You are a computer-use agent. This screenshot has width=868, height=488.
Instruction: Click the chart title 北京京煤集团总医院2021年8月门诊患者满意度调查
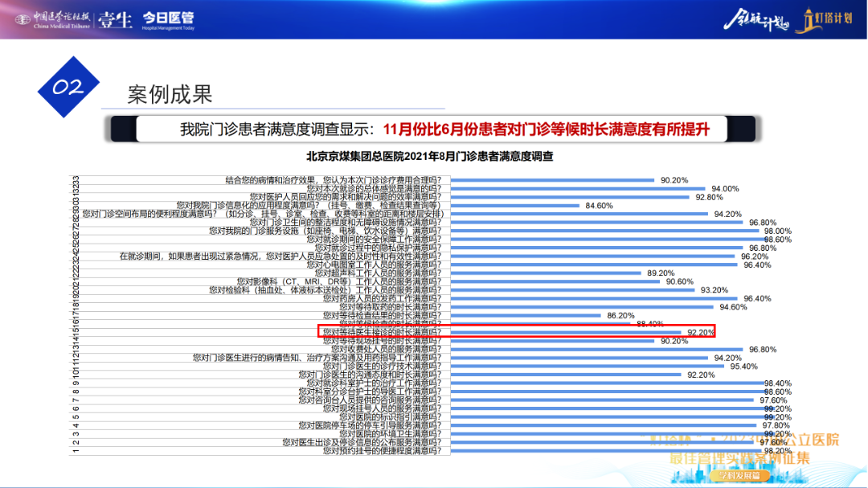coord(430,156)
